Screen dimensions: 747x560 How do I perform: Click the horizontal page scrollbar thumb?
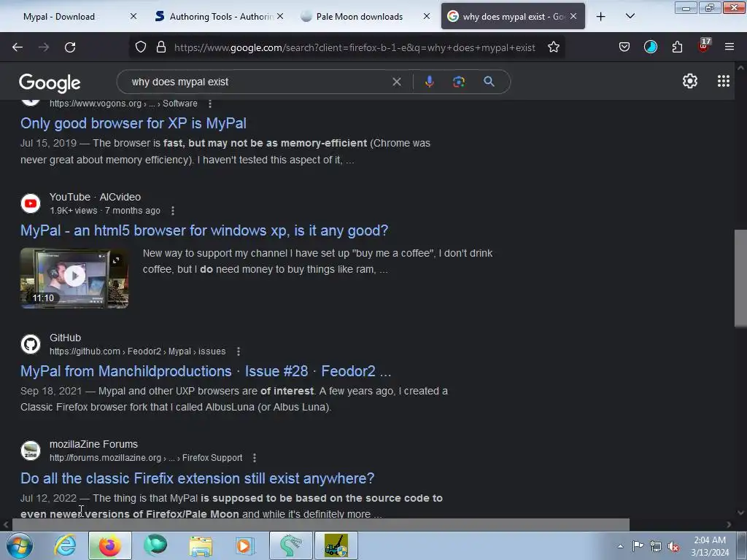click(320, 525)
